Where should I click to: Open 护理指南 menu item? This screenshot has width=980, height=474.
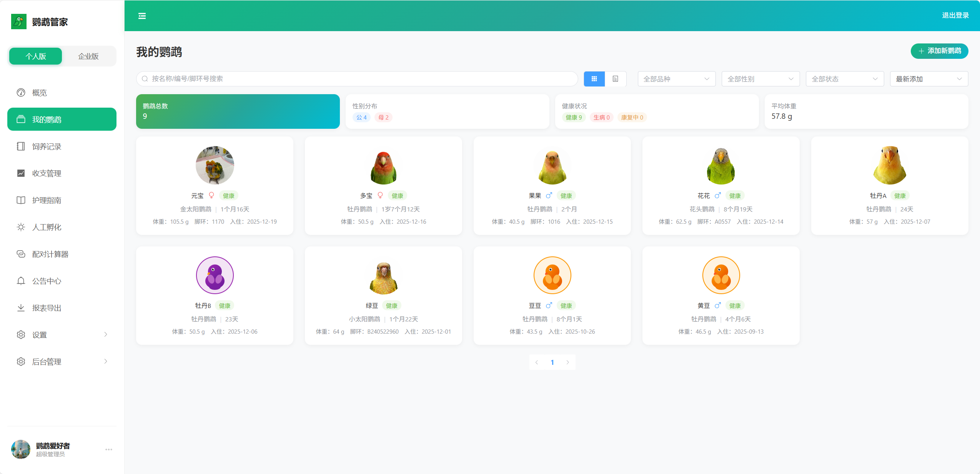click(x=47, y=200)
